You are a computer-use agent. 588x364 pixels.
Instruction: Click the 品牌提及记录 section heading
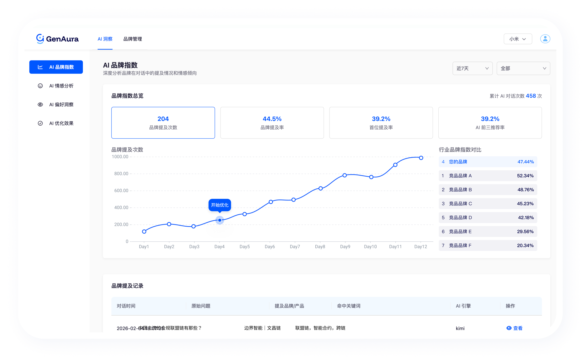point(127,286)
